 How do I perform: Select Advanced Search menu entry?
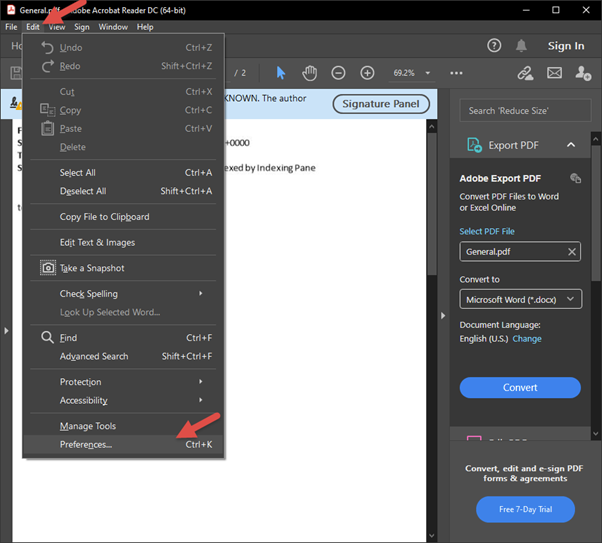pos(123,356)
